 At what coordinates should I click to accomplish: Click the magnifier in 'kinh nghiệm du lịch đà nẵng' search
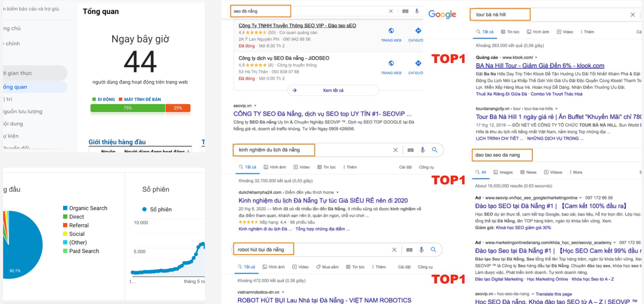tap(435, 150)
